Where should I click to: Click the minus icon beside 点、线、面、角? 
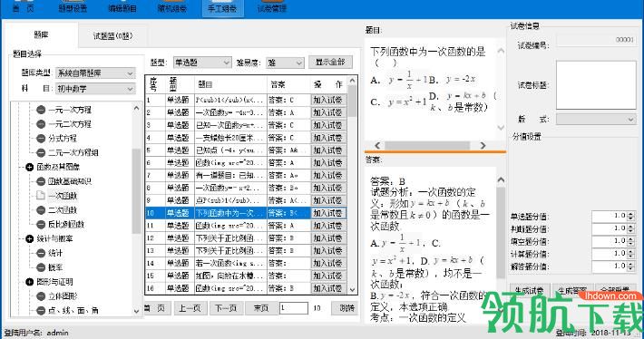(x=41, y=311)
